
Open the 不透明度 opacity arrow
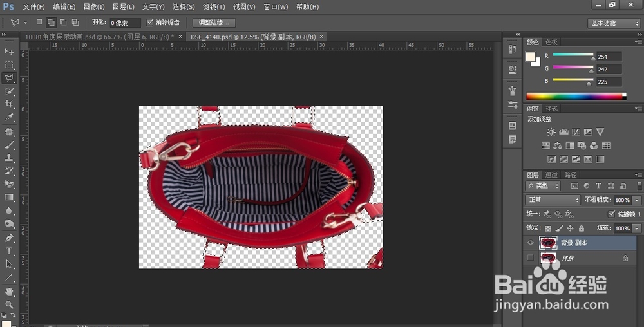pos(637,200)
